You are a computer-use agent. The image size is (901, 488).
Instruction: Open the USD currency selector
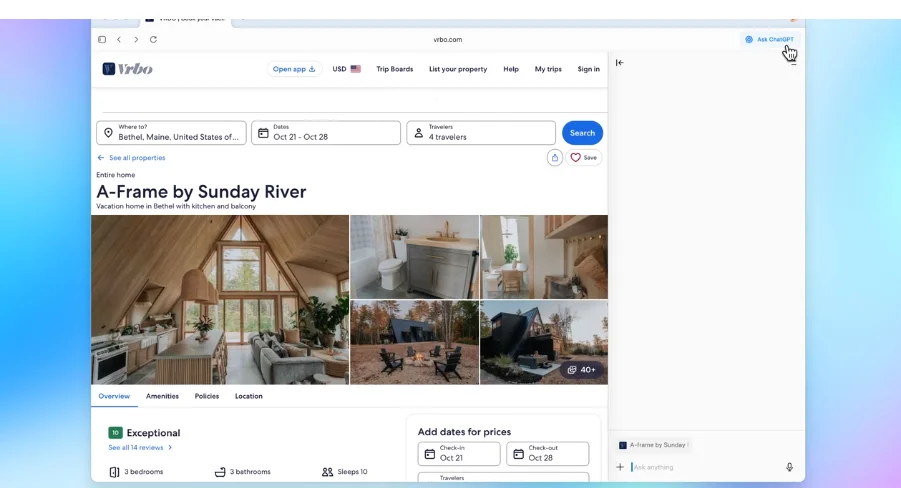pos(346,69)
